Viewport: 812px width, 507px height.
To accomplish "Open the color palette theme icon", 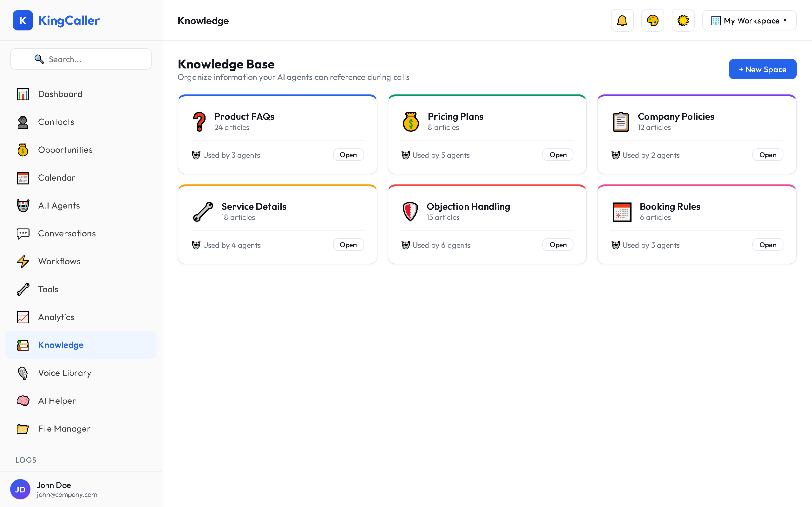I will point(652,21).
